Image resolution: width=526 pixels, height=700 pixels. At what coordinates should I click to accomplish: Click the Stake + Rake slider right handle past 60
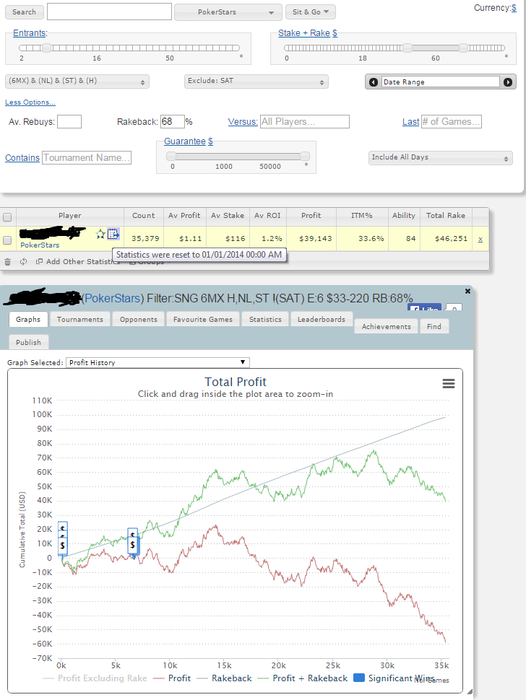coord(463,48)
